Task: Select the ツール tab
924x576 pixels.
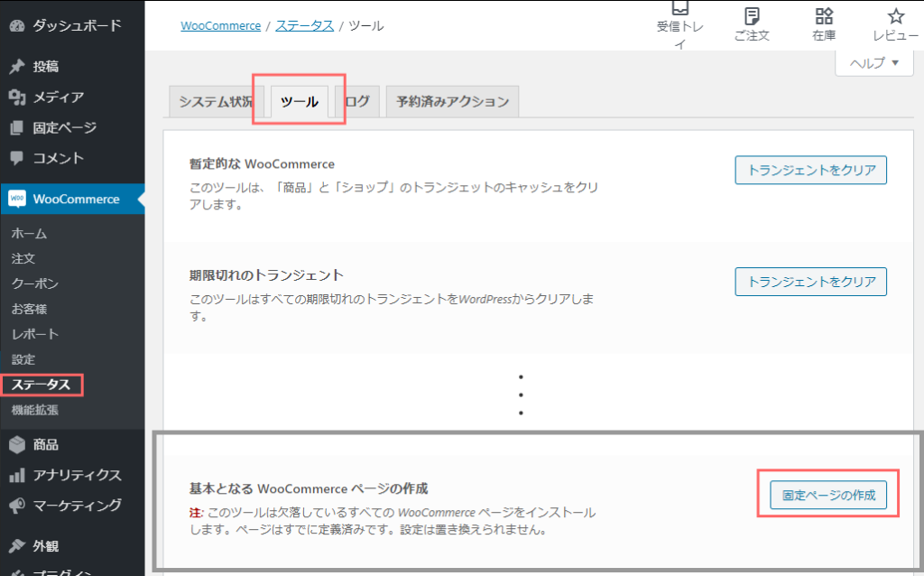Action: [x=300, y=102]
